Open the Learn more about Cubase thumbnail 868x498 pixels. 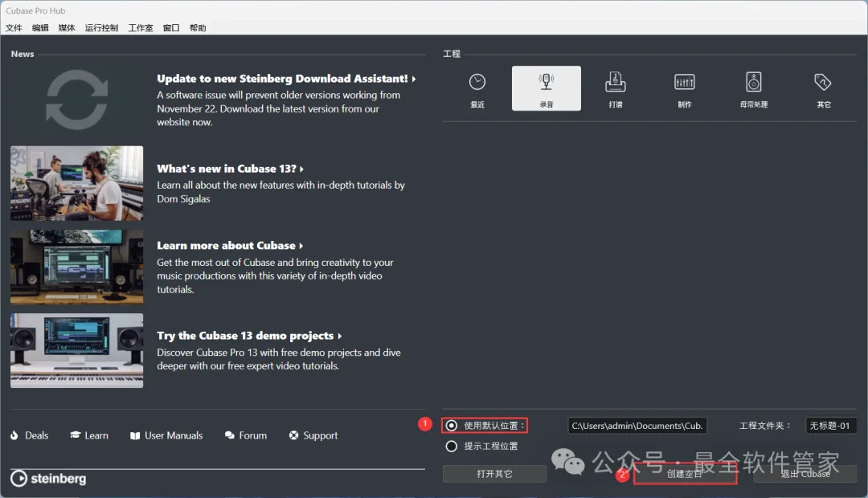coord(77,267)
